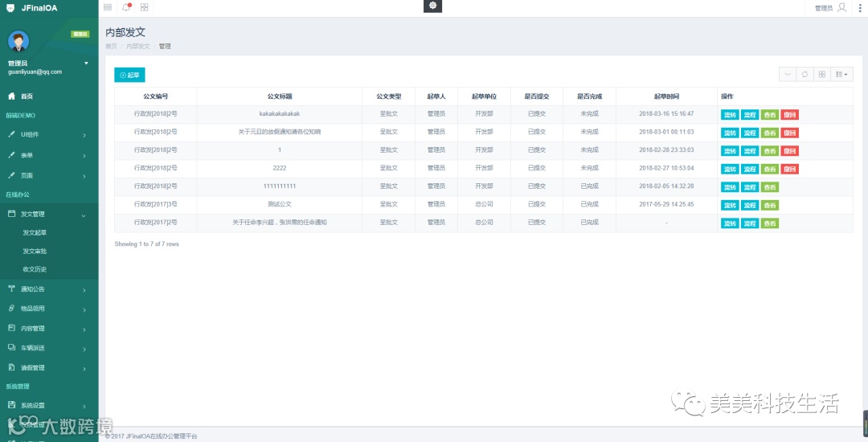Click the 起草时间 column header
The height and width of the screenshot is (442, 868).
[x=666, y=96]
